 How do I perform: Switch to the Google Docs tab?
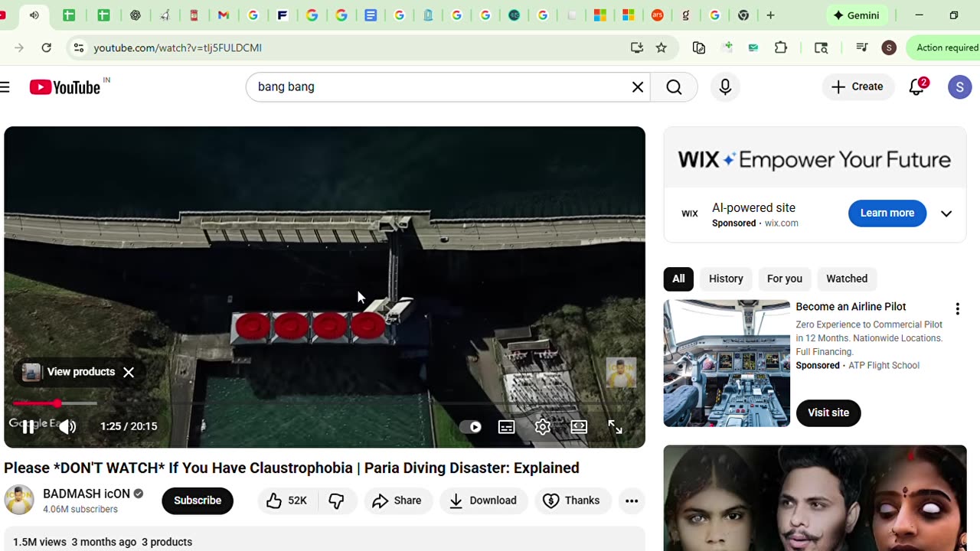pos(371,15)
